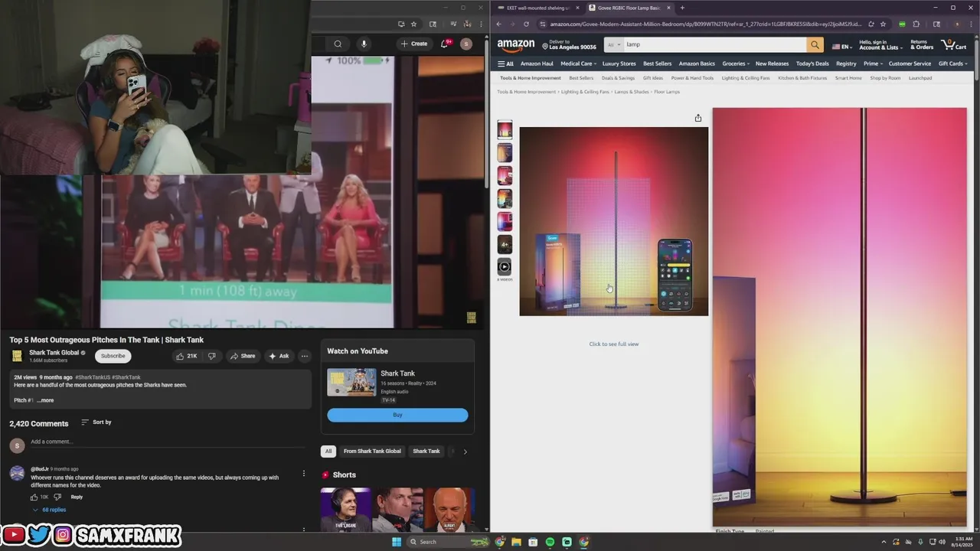
Task: Click the Share button under video
Action: click(243, 356)
